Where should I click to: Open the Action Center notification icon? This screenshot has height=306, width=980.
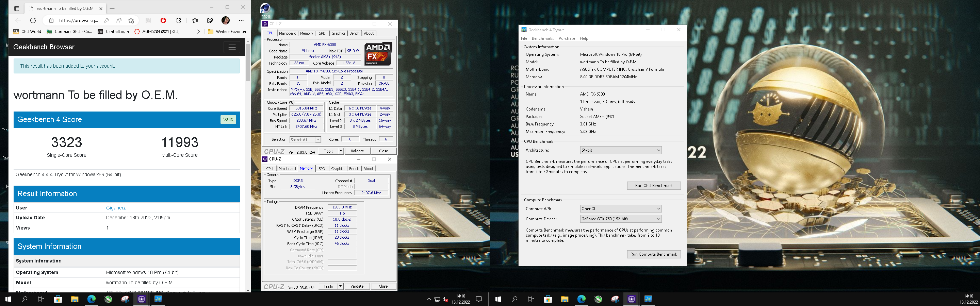coord(479,299)
